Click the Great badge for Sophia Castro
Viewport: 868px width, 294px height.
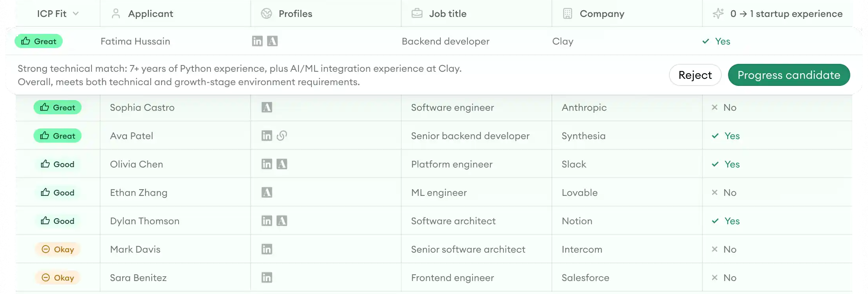pos(58,107)
